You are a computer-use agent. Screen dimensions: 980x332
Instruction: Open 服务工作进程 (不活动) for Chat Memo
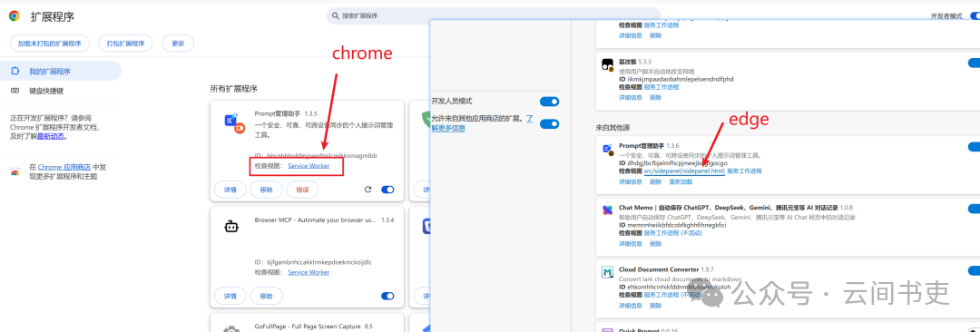click(x=673, y=232)
